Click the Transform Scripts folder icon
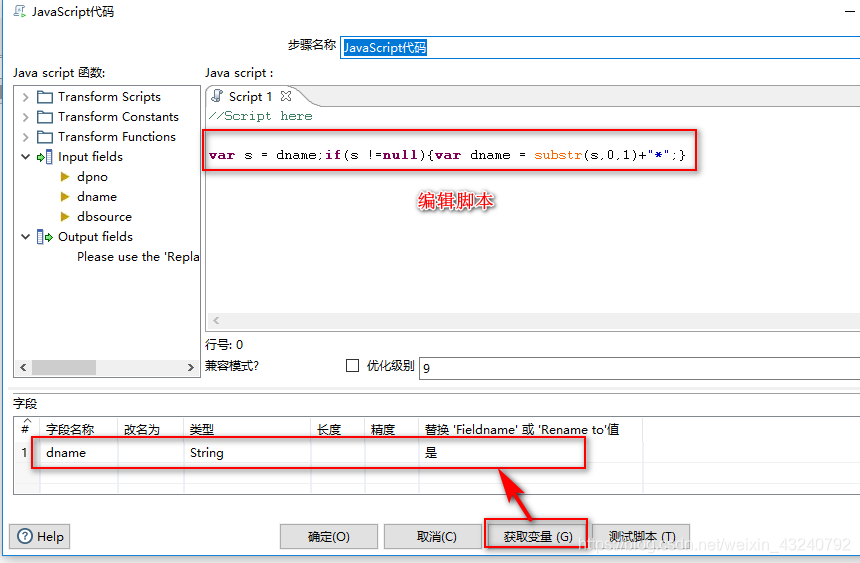Viewport: 860px width, 563px height. [x=44, y=97]
